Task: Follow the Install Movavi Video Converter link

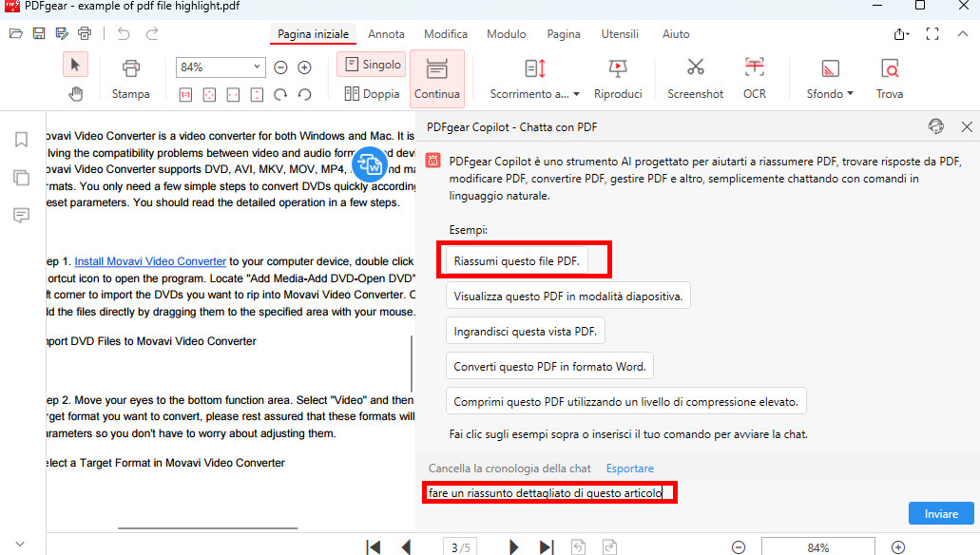Action: pyautogui.click(x=150, y=261)
